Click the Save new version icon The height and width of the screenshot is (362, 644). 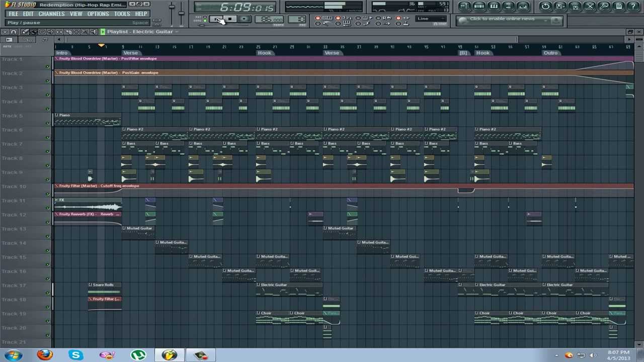pos(560,7)
